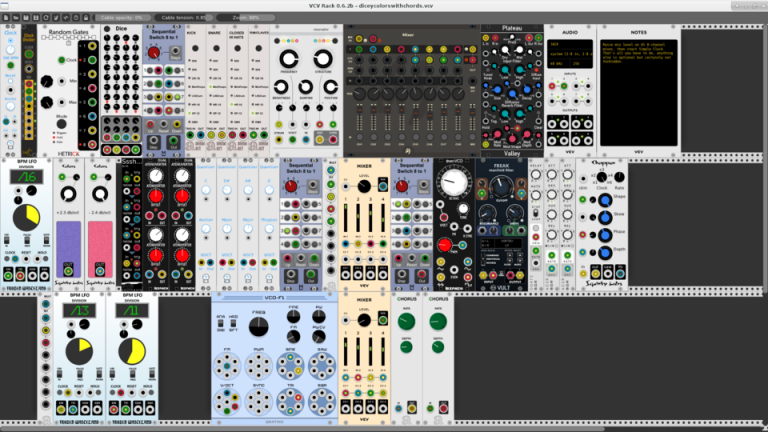Click Random Gates output jack 1
The height and width of the screenshot is (432, 768).
(x=92, y=46)
